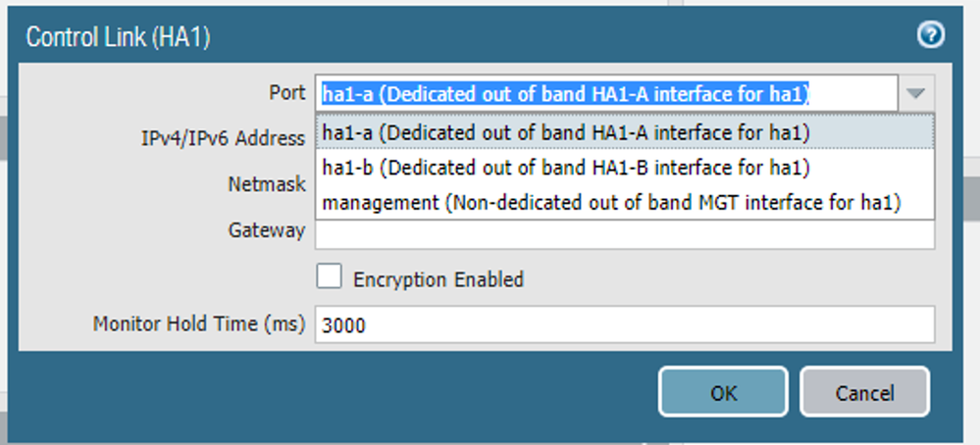980x445 pixels.
Task: Click the blank footer area left of OK
Action: pos(334,393)
